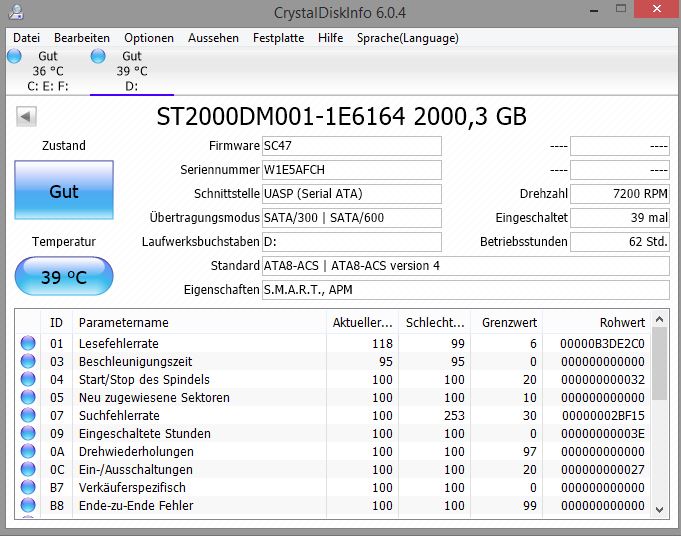This screenshot has width=681, height=536.
Task: Click the status orb for Ende-zu-Ende Fehler
Action: point(28,505)
